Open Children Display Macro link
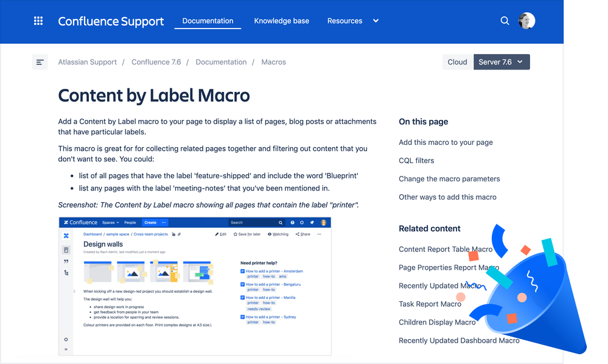 (437, 322)
